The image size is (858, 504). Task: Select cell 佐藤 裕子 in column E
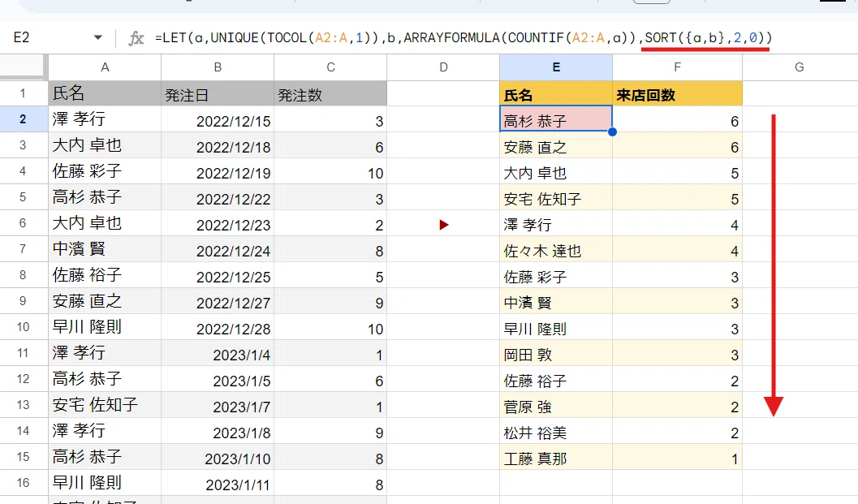click(556, 379)
